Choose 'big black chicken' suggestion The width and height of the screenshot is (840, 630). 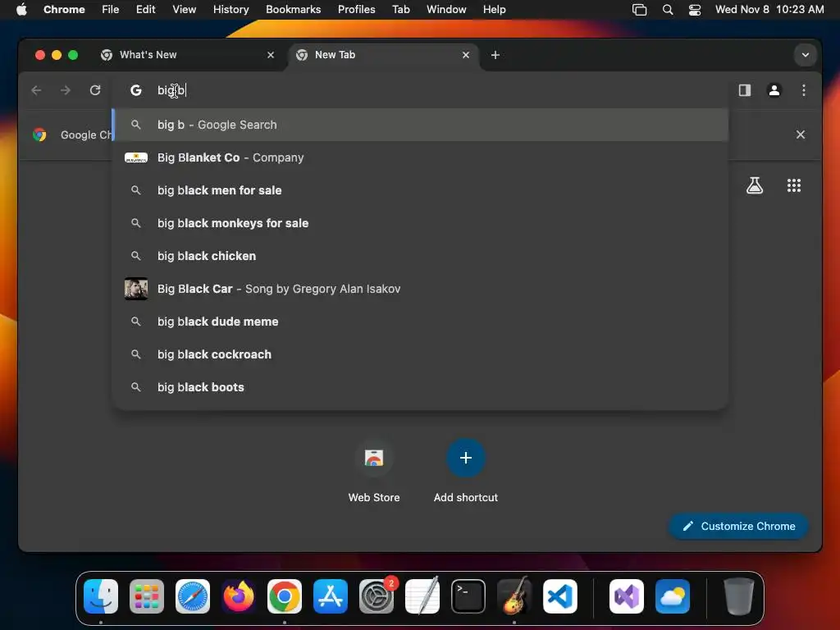point(421,256)
